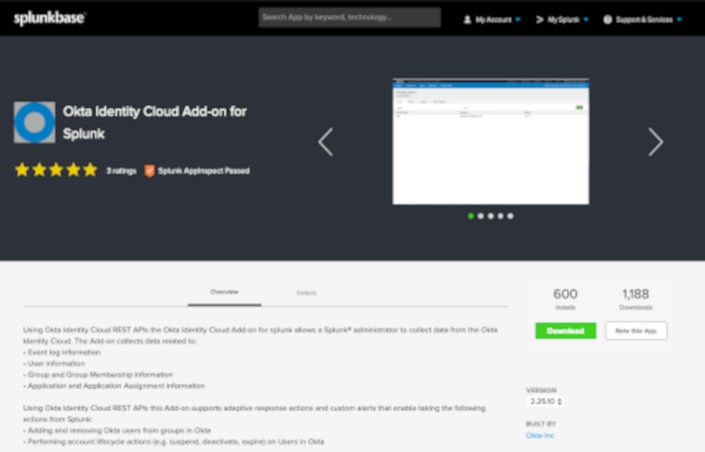Image resolution: width=705 pixels, height=452 pixels.
Task: Select the third carousel dot
Action: 491,216
